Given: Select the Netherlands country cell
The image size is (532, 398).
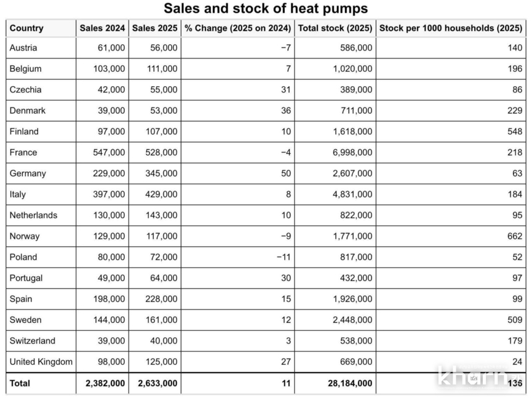Looking at the screenshot, I should click(33, 215).
